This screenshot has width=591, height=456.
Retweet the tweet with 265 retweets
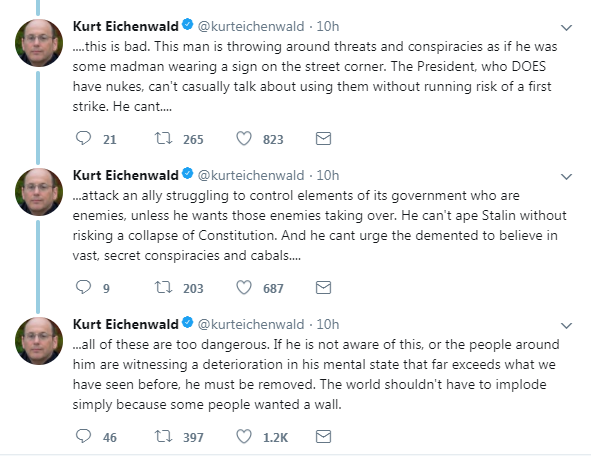click(164, 138)
